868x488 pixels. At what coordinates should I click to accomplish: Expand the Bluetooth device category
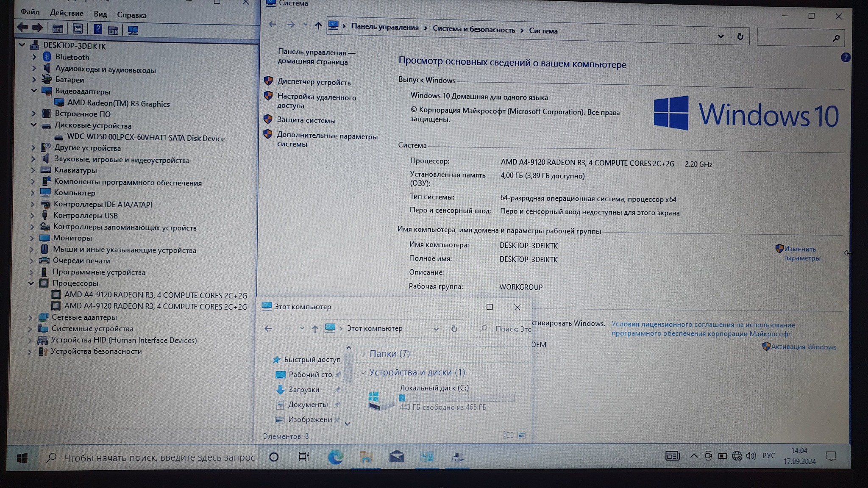coord(34,57)
